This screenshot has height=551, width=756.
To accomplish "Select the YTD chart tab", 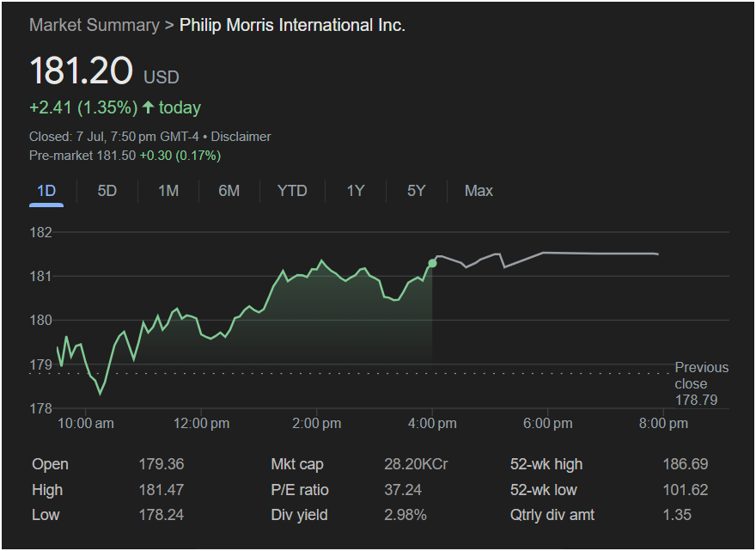I will click(x=292, y=191).
